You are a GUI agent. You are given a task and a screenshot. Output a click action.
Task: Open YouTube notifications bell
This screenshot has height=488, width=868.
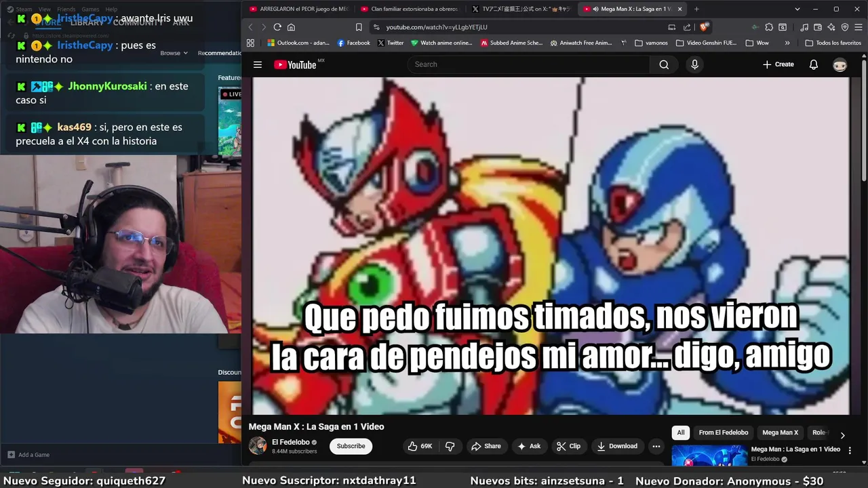pos(814,64)
